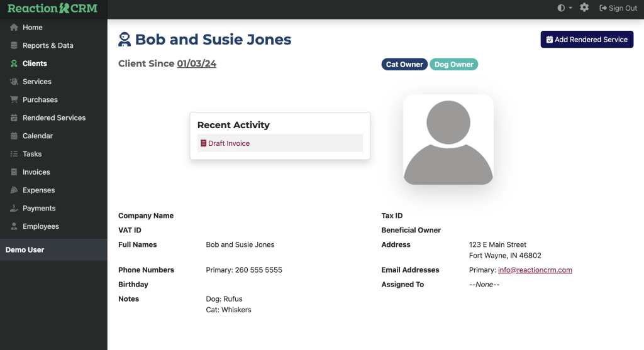The width and height of the screenshot is (644, 350).
Task: Click the Expenses icon in sidebar
Action: [14, 190]
